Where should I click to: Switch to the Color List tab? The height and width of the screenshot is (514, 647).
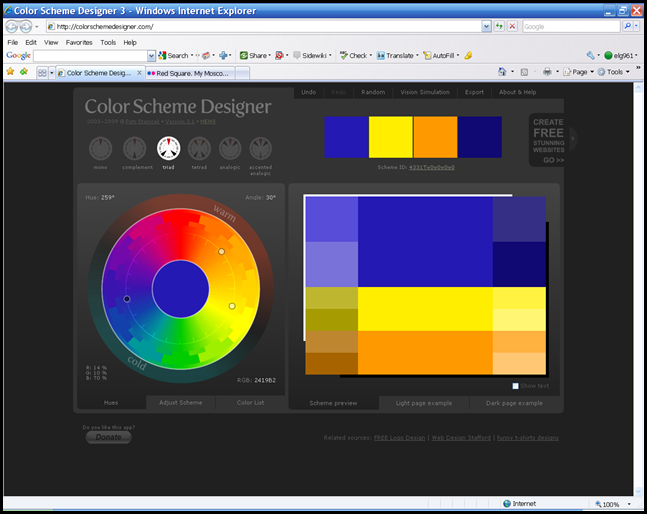pyautogui.click(x=250, y=403)
